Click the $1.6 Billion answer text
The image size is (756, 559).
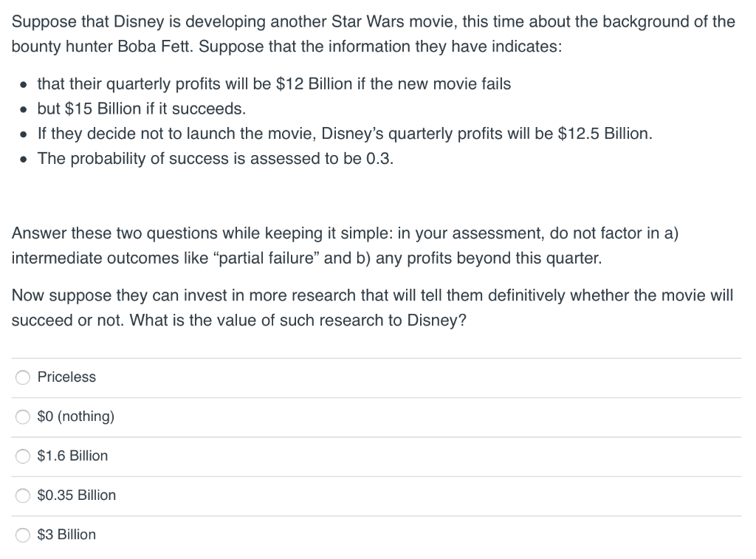point(72,456)
